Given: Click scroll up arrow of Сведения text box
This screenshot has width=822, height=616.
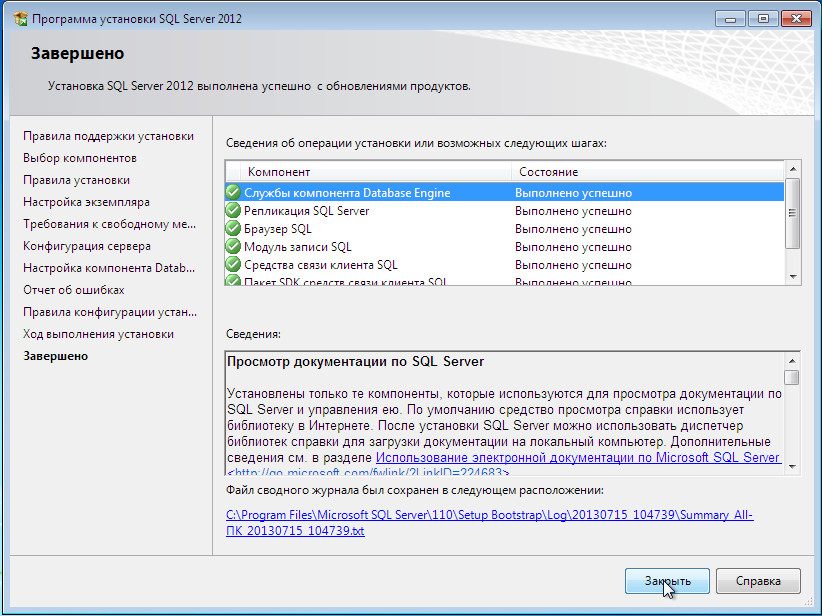Looking at the screenshot, I should coord(792,361).
